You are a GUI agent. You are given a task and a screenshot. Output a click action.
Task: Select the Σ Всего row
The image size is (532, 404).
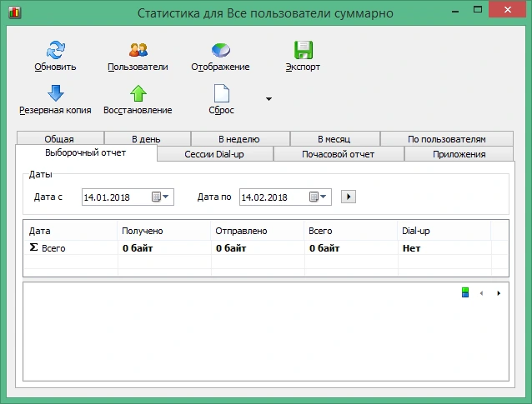coord(266,248)
